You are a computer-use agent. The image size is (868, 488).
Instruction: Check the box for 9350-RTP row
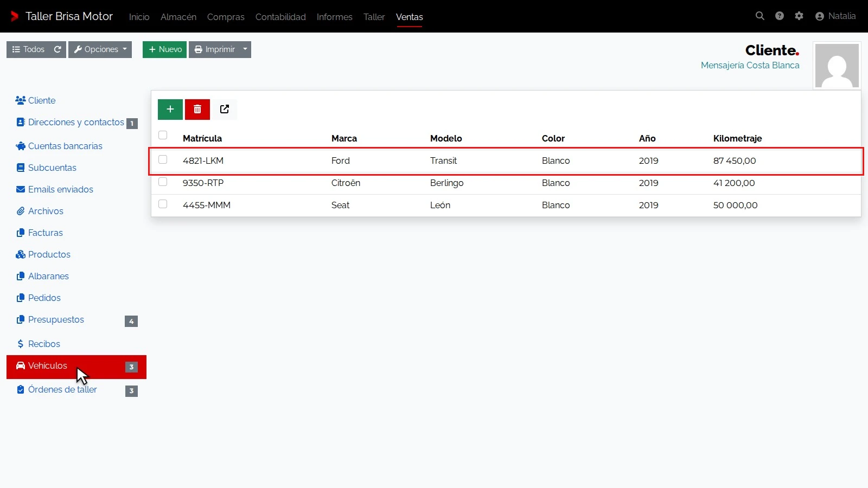pyautogui.click(x=163, y=182)
